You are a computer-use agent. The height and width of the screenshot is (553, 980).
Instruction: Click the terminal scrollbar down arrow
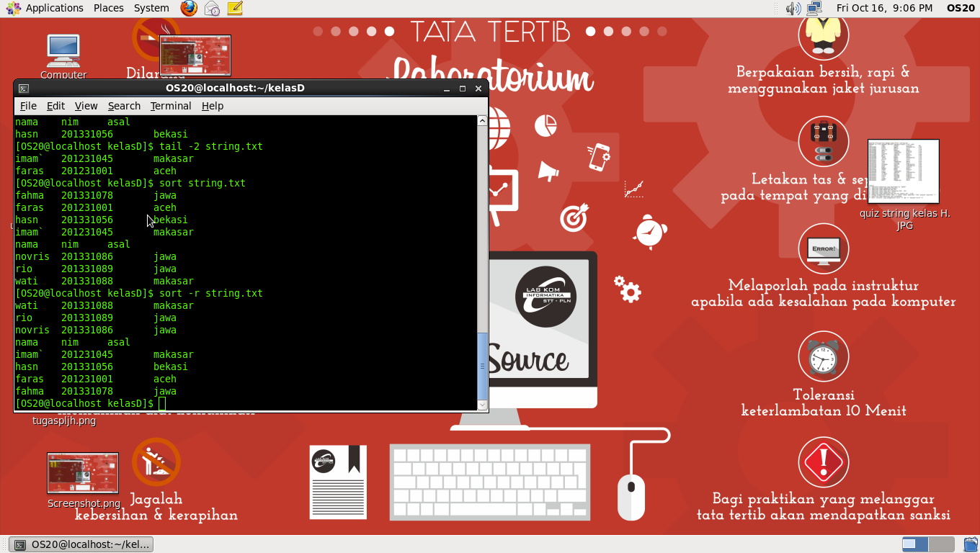[x=483, y=405]
